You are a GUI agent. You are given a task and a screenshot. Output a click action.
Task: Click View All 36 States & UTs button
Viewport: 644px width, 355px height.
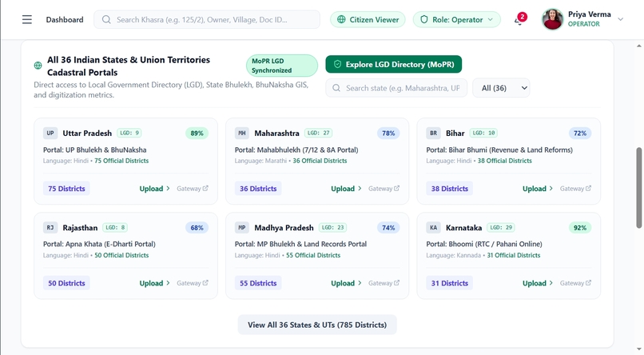pyautogui.click(x=317, y=325)
